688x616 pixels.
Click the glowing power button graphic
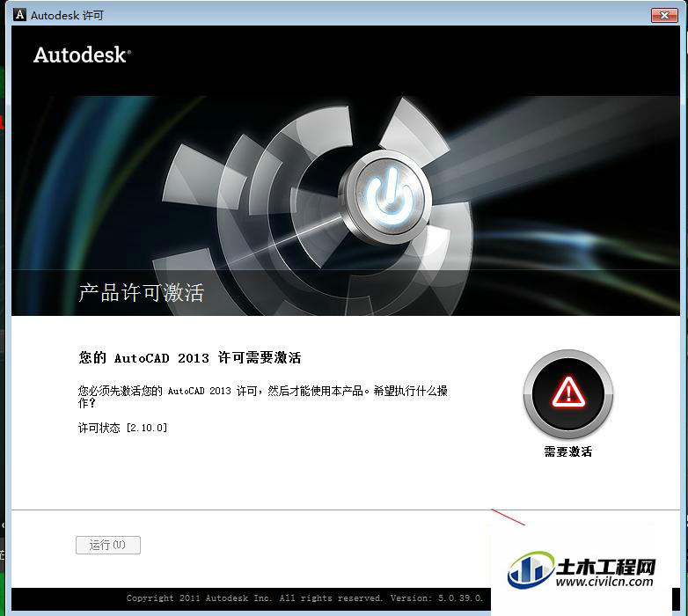coord(388,196)
